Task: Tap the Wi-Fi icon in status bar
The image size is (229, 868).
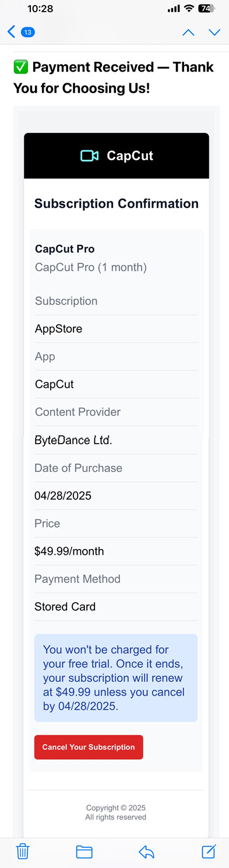Action: [189, 9]
